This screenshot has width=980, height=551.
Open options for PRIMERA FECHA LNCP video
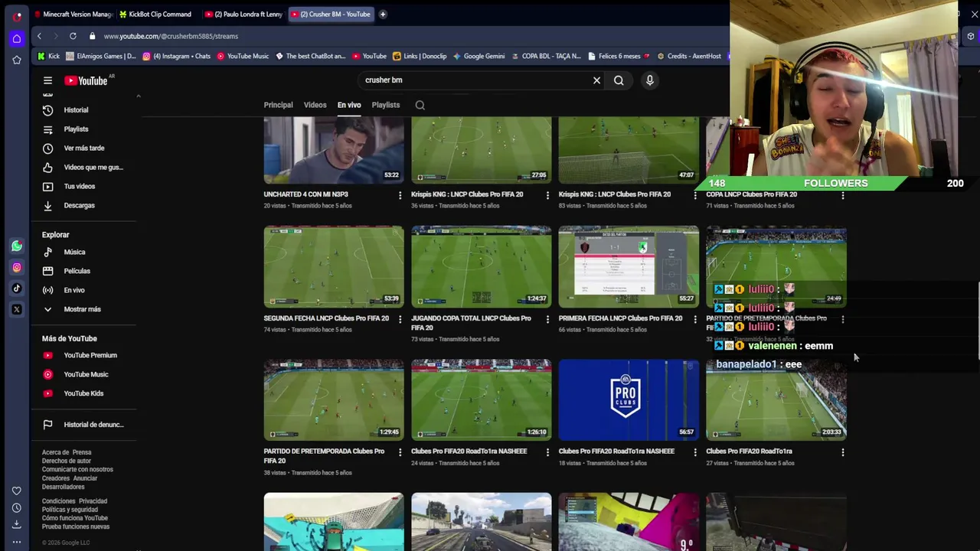695,319
